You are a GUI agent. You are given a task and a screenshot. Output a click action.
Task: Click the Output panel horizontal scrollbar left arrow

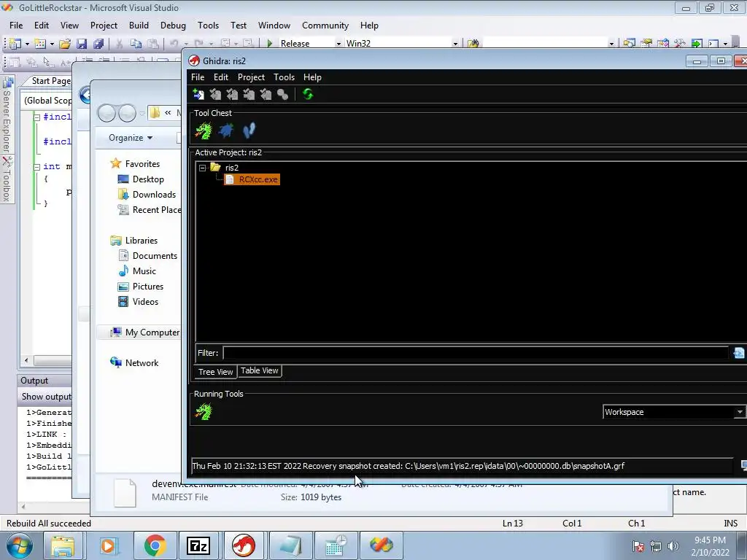coord(23,507)
